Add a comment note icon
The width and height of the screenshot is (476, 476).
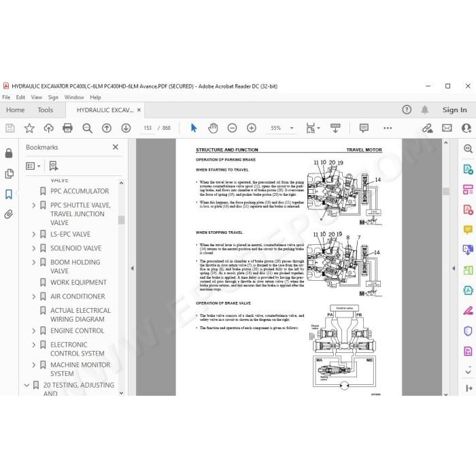click(364, 128)
